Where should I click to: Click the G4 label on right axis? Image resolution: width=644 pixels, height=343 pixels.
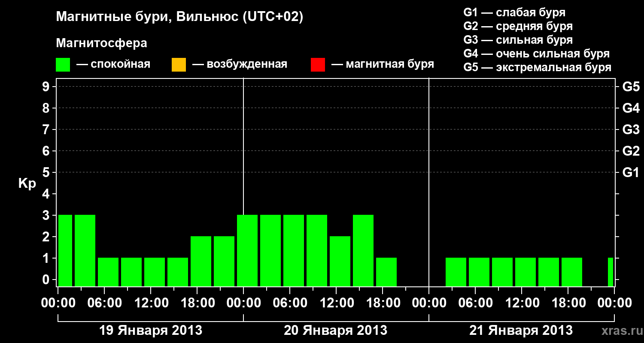(x=631, y=108)
